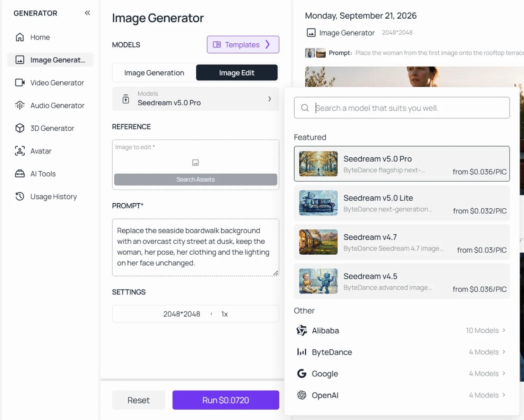Image resolution: width=524 pixels, height=420 pixels.
Task: Click the Image Generator icon in history entry
Action: point(311,33)
